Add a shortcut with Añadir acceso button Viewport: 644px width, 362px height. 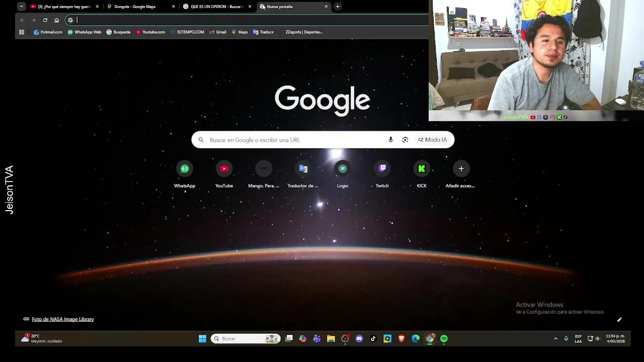click(x=461, y=175)
